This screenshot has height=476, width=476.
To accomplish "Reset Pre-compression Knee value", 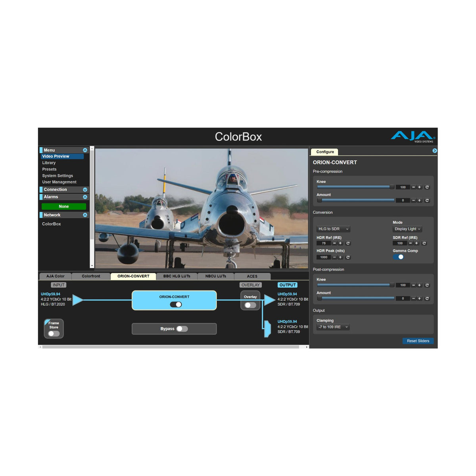I will point(427,187).
